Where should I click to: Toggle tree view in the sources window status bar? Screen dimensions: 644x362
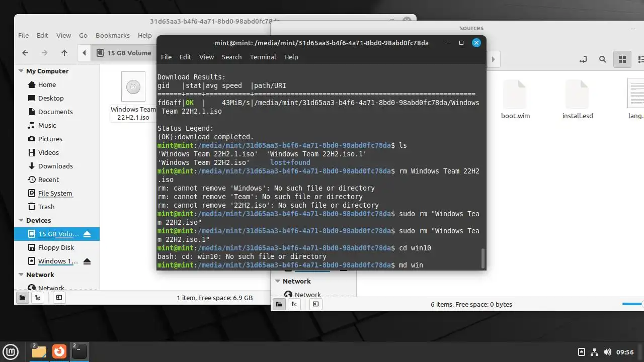(x=294, y=304)
